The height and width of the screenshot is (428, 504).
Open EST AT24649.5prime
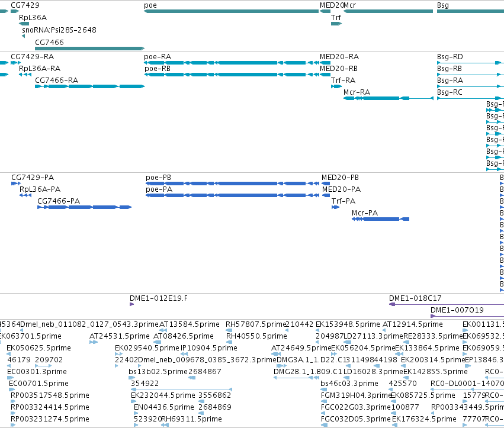click(301, 348)
